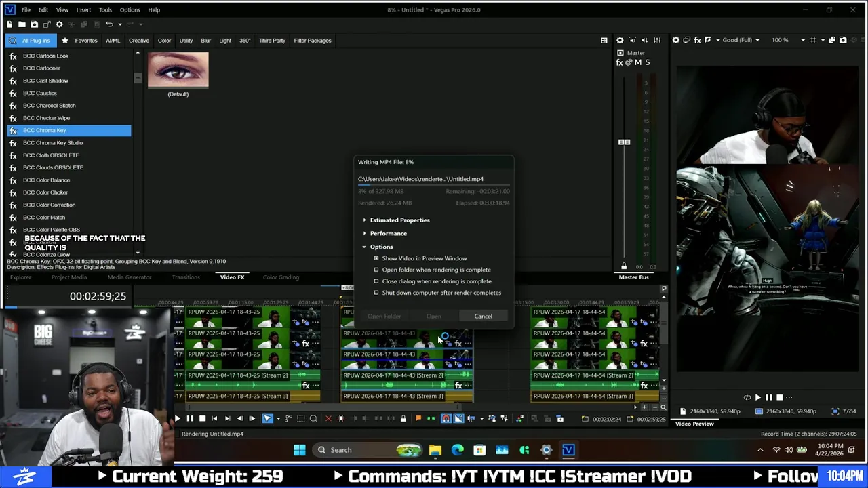Cancel the MP4 render

pos(484,317)
